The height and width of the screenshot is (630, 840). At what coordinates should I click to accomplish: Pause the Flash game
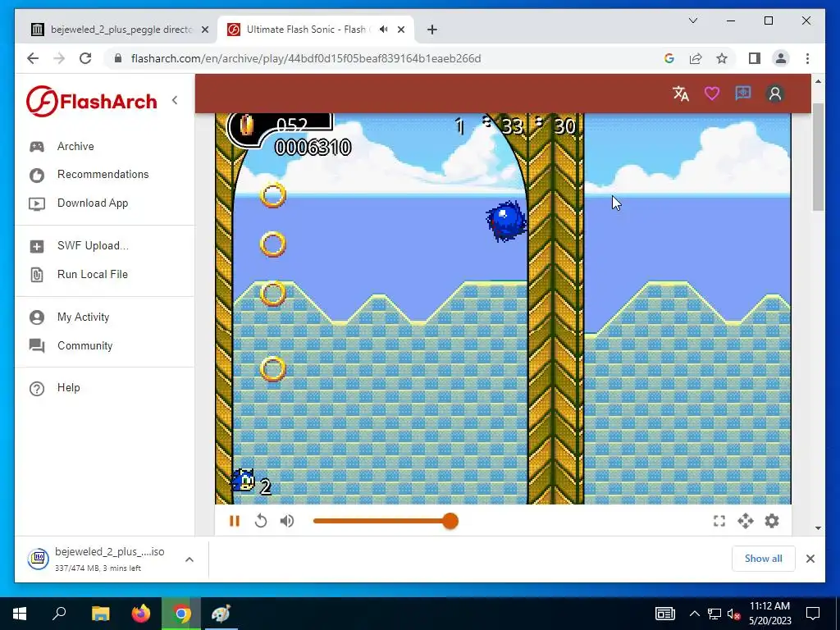pyautogui.click(x=234, y=521)
